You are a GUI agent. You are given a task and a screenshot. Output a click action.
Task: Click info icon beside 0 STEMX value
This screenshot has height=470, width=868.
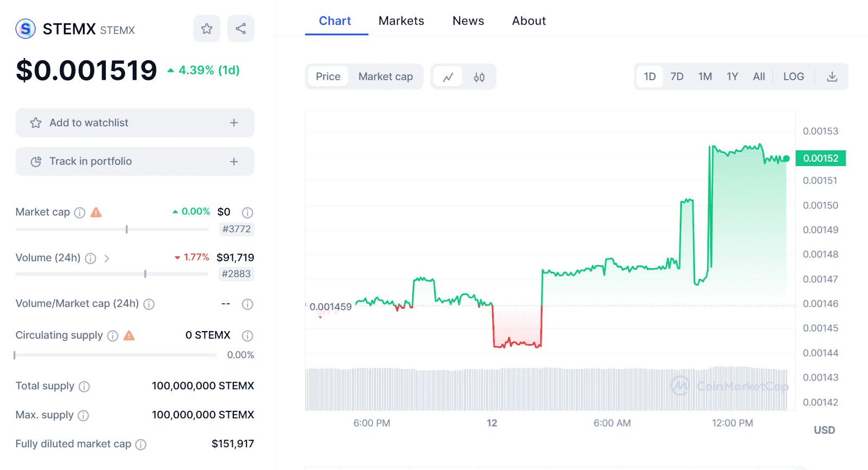pos(247,336)
